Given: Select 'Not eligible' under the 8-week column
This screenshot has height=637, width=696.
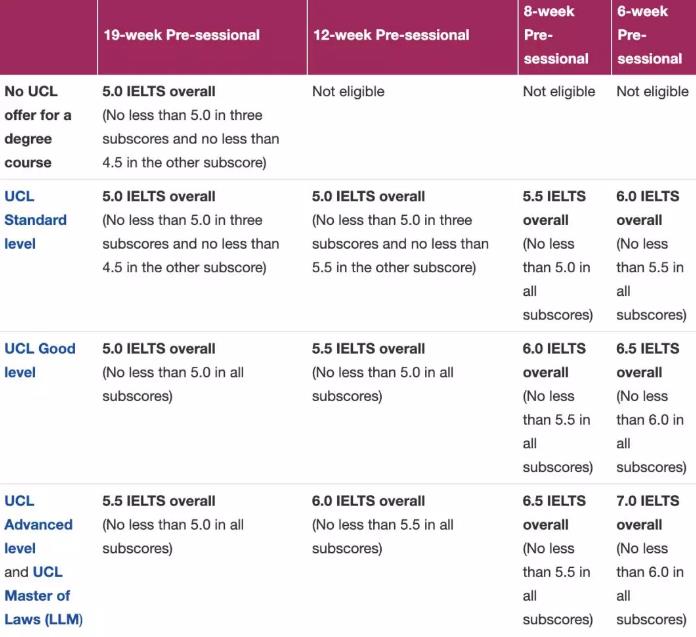Looking at the screenshot, I should [x=559, y=91].
